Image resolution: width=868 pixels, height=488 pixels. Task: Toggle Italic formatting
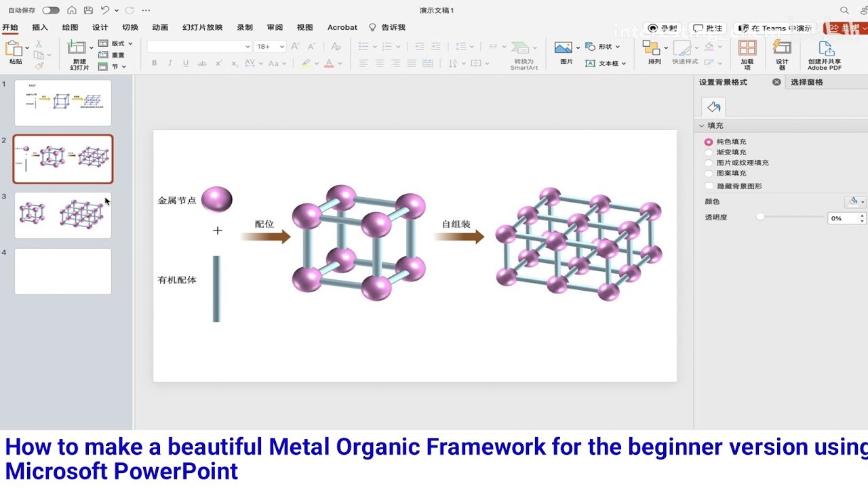point(170,63)
